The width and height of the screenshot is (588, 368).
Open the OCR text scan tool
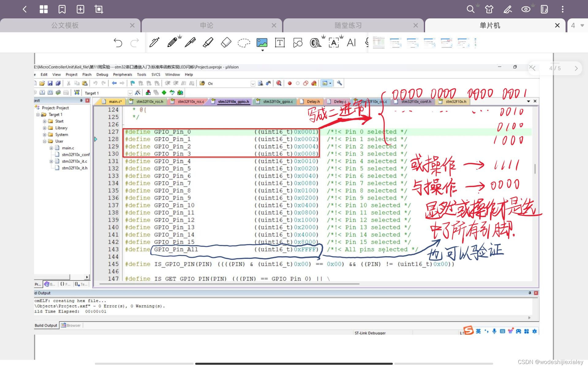(334, 42)
